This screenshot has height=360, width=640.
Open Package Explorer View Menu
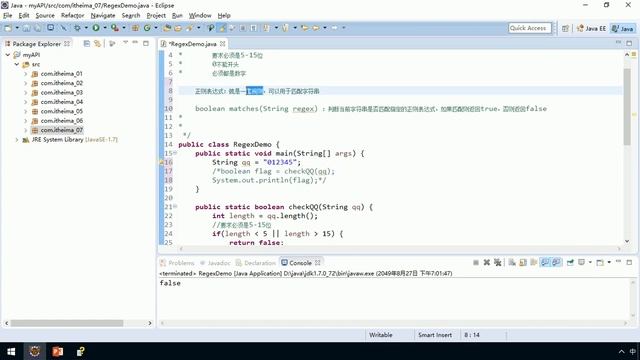(x=125, y=43)
